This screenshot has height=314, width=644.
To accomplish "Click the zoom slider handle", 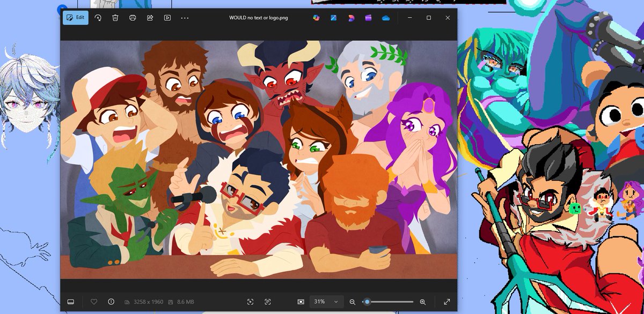I will coord(367,302).
